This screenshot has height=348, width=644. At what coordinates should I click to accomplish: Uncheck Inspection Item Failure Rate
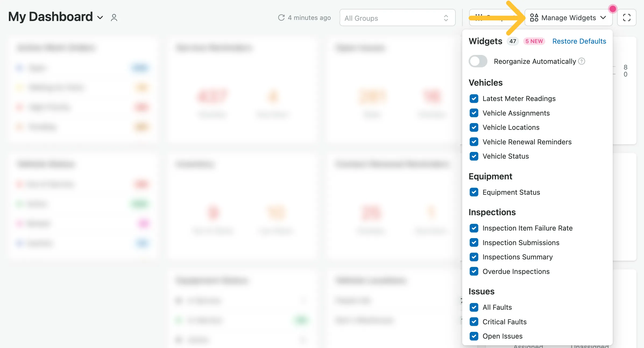(x=474, y=228)
